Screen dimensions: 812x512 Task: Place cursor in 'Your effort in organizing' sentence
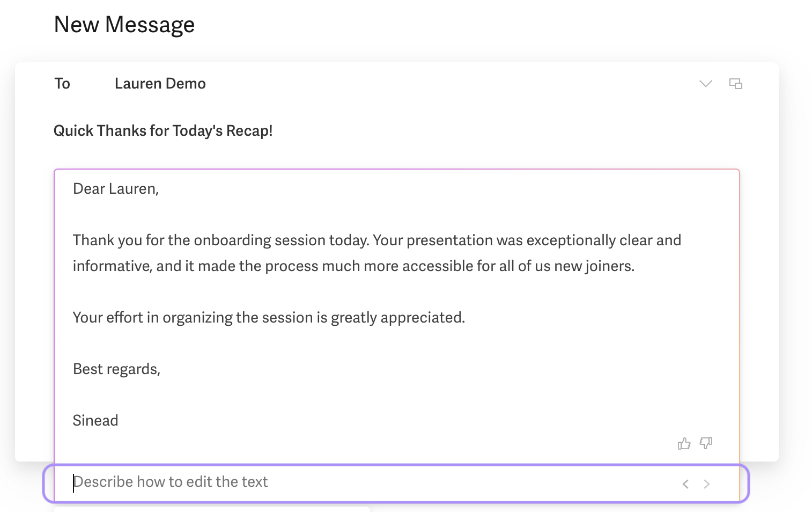pos(269,318)
